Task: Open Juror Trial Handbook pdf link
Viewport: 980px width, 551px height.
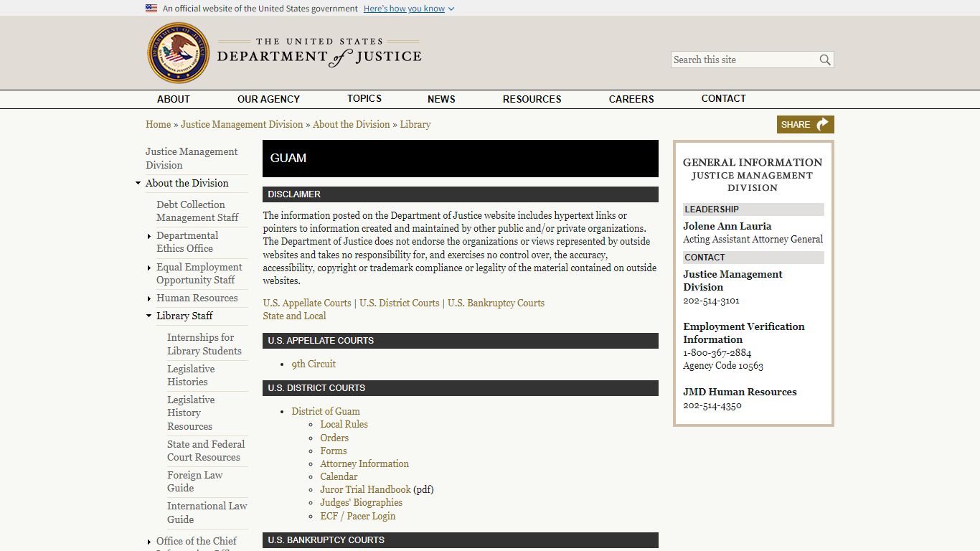Action: click(x=365, y=489)
